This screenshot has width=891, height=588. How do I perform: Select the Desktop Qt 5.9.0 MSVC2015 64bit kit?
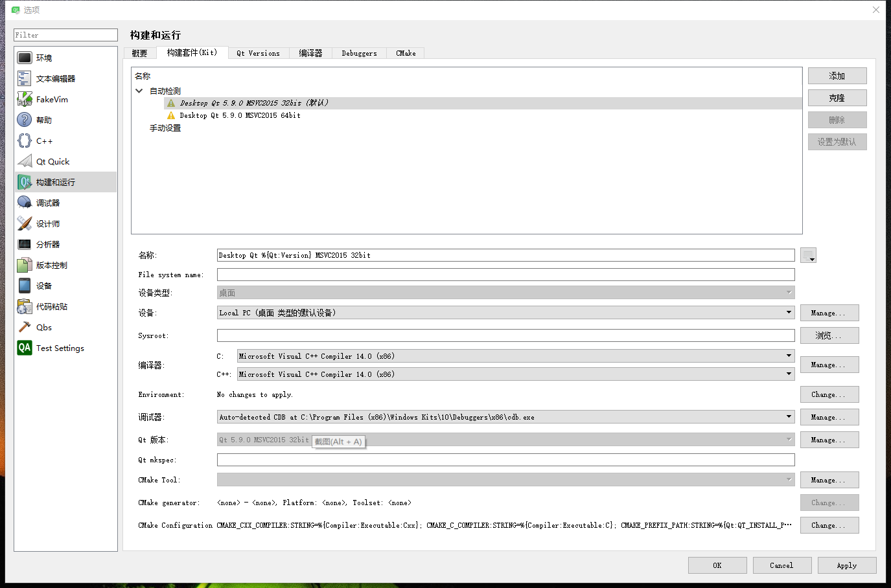coord(240,115)
